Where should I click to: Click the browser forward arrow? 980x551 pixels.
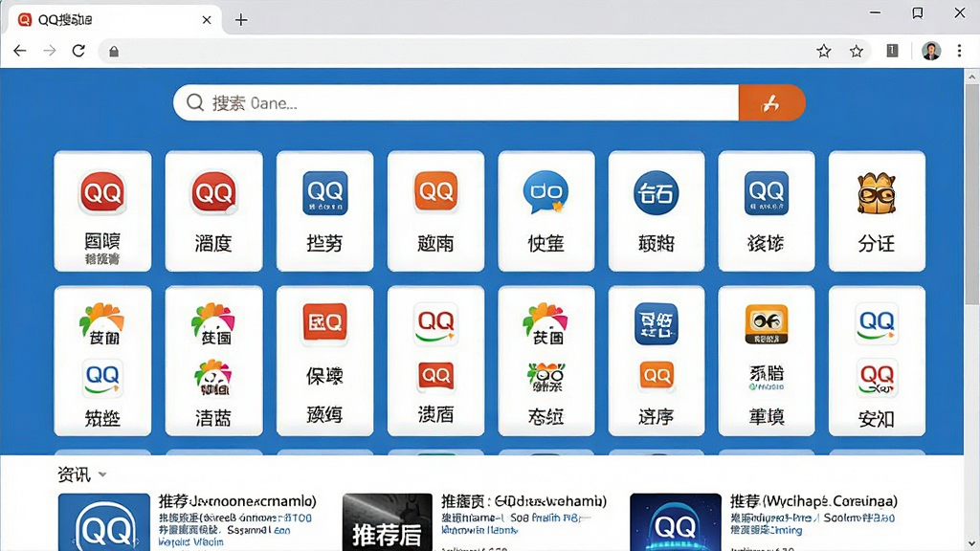click(50, 51)
